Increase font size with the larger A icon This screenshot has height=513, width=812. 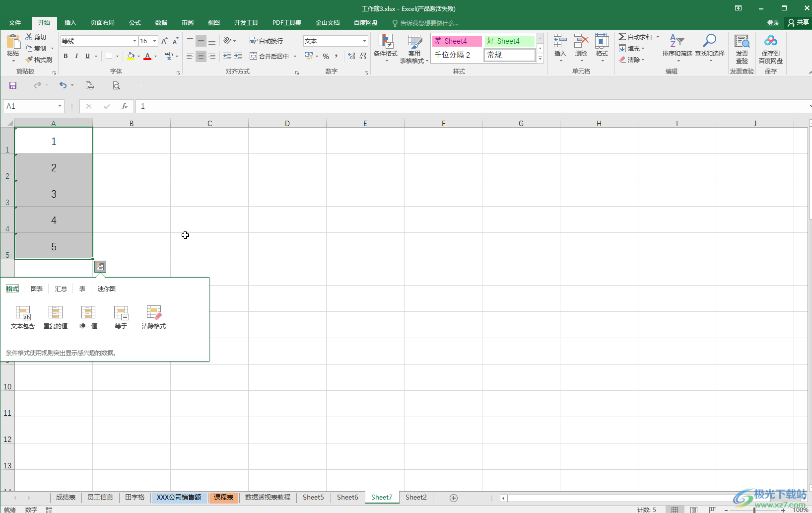point(164,41)
